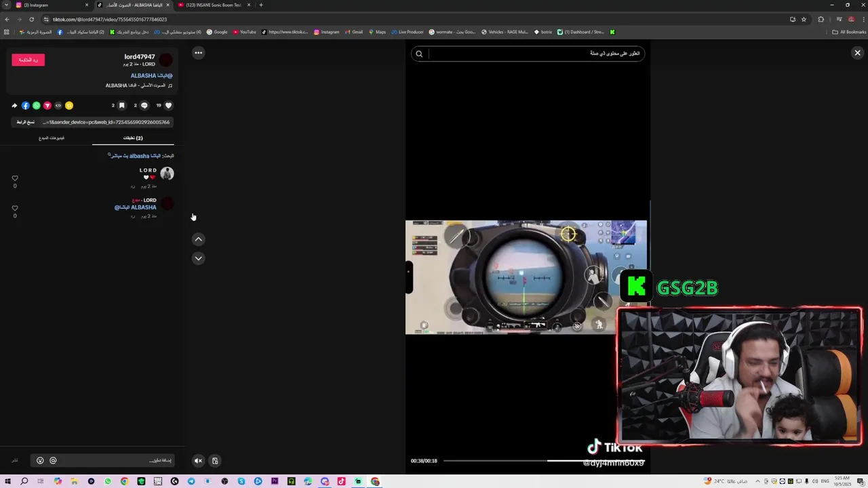The width and height of the screenshot is (868, 488).
Task: Go back in browser history
Action: (x=7, y=19)
